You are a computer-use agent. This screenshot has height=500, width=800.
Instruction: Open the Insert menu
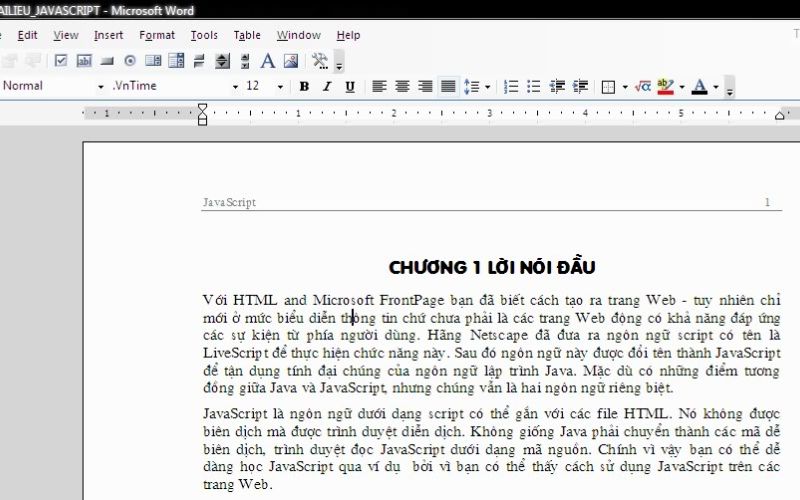click(108, 35)
